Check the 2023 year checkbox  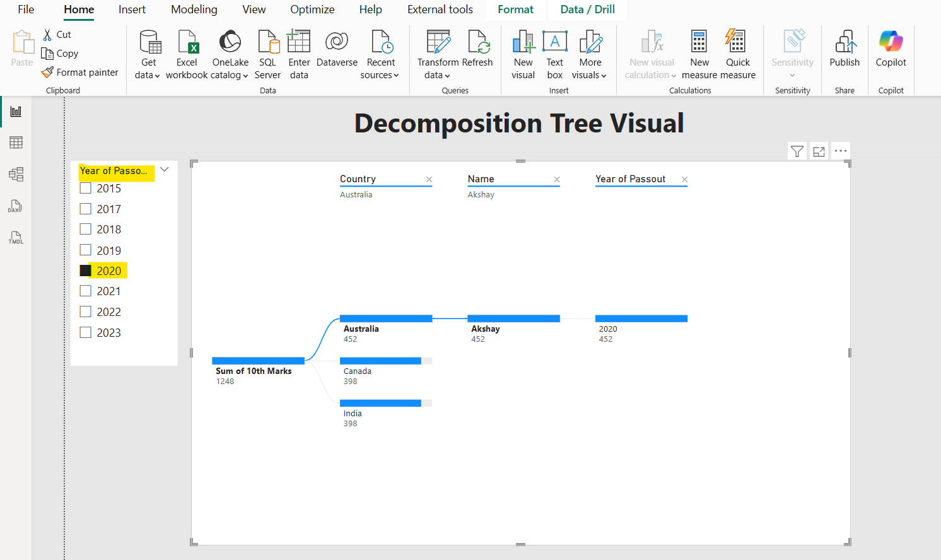(86, 332)
